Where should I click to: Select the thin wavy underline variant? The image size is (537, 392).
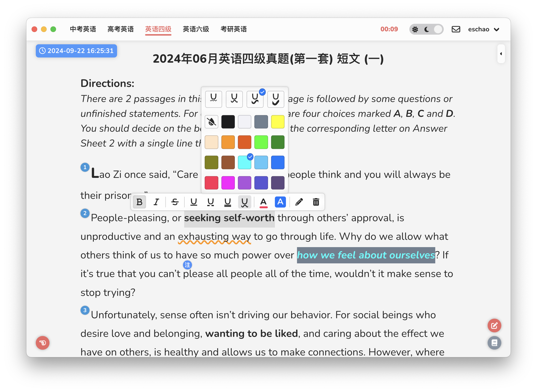tap(213, 99)
